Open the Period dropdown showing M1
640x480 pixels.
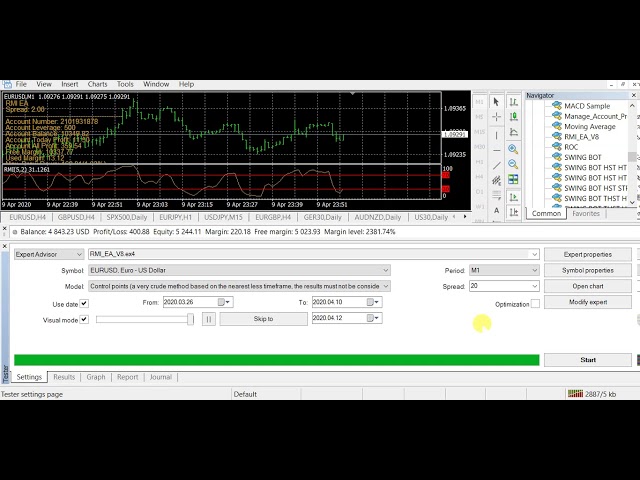(534, 270)
